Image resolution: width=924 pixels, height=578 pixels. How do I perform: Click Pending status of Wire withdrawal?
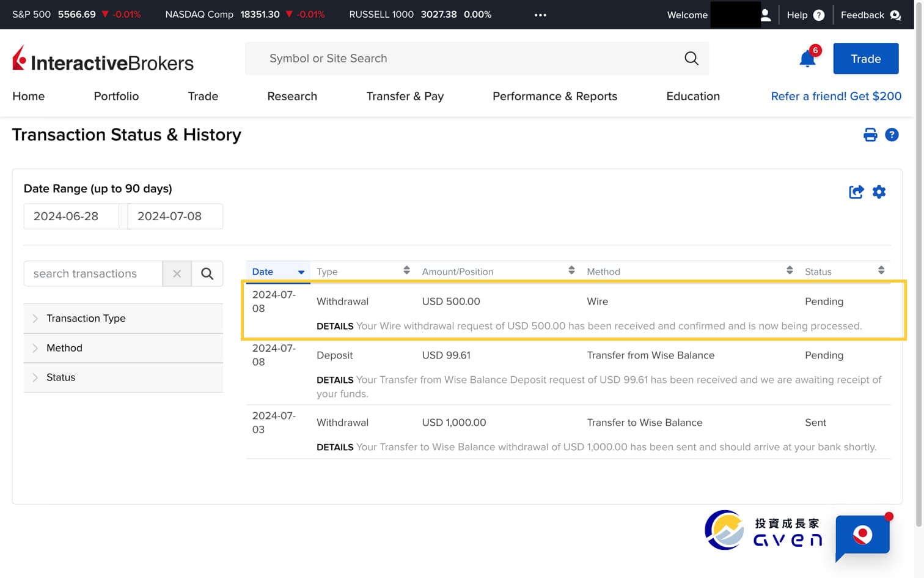(x=824, y=302)
